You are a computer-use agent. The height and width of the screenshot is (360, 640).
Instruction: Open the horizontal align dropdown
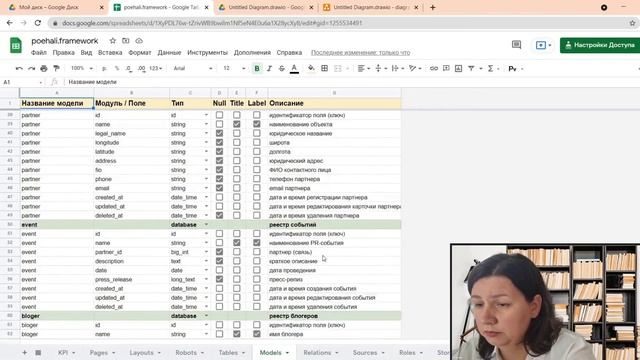click(363, 69)
